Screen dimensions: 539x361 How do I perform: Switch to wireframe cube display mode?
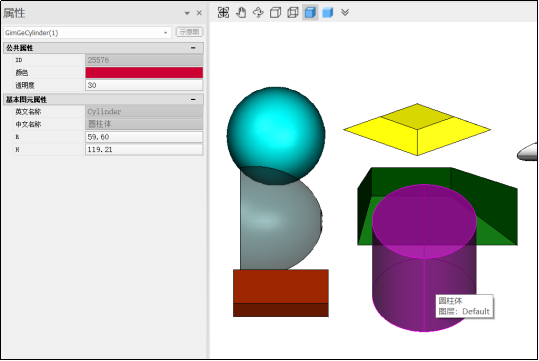tap(293, 13)
